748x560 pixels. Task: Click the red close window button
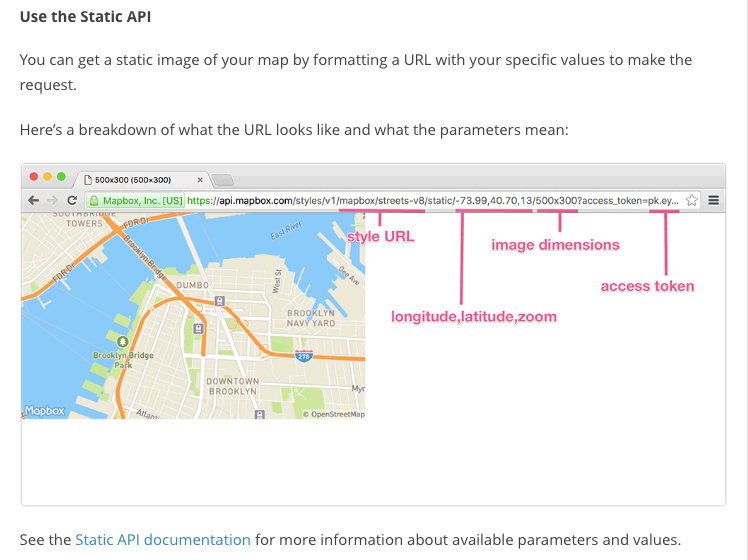coord(33,176)
